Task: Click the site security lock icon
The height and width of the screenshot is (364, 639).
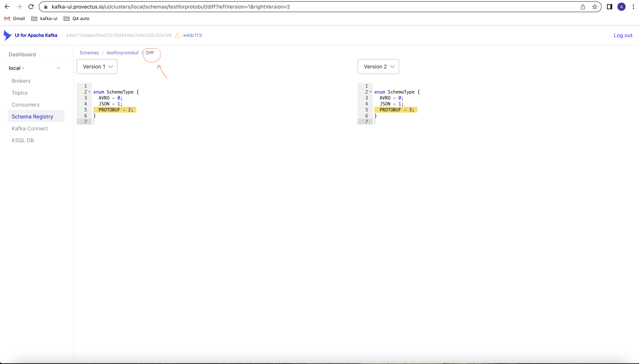Action: [46, 7]
